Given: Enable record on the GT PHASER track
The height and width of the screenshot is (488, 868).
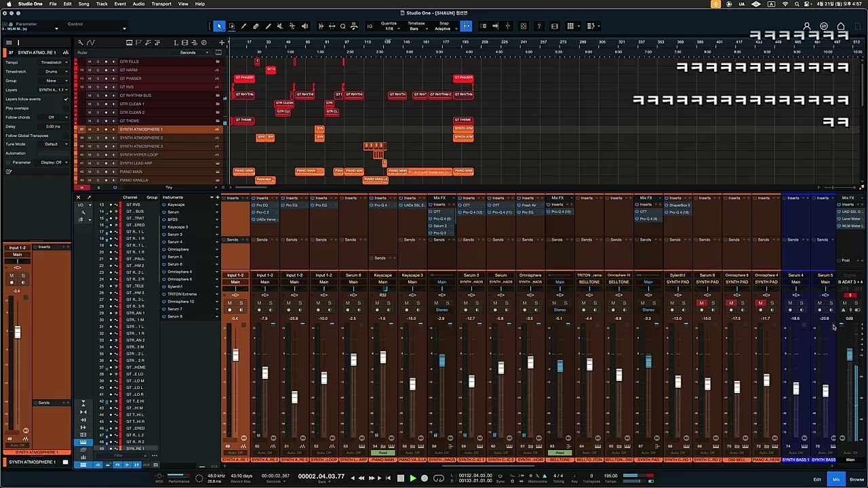Looking at the screenshot, I should pyautogui.click(x=105, y=79).
